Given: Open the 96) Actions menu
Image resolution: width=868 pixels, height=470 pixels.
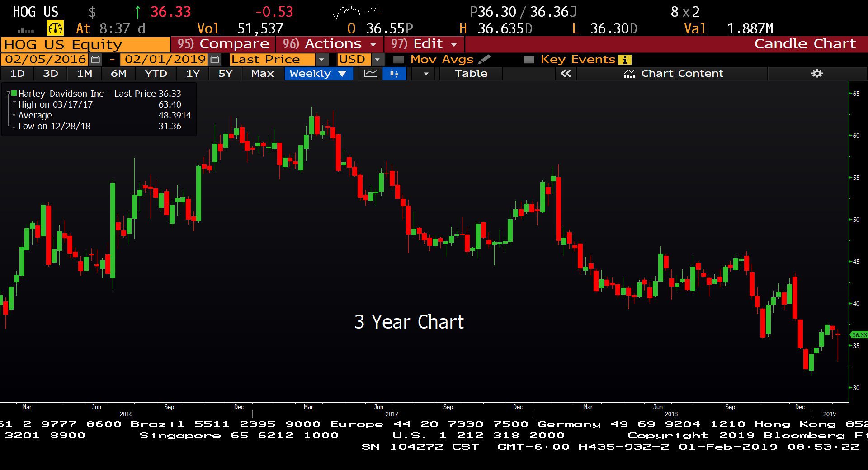Looking at the screenshot, I should tap(329, 44).
